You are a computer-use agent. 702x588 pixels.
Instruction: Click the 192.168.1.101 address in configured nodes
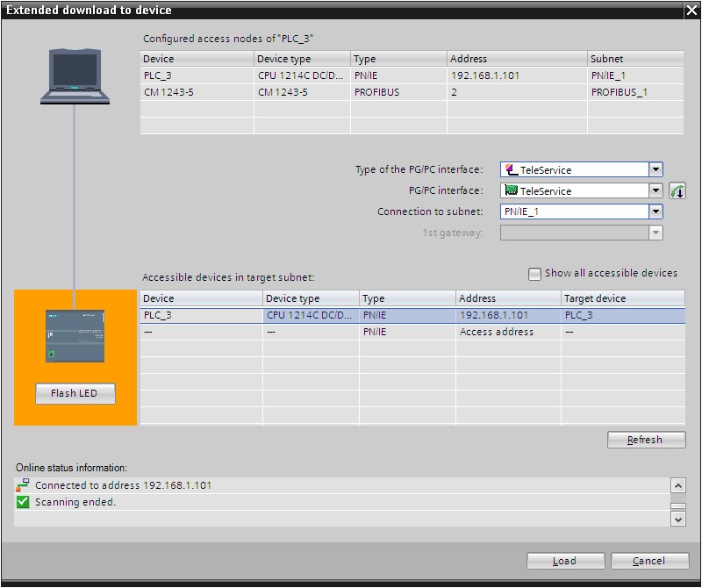tap(517, 75)
